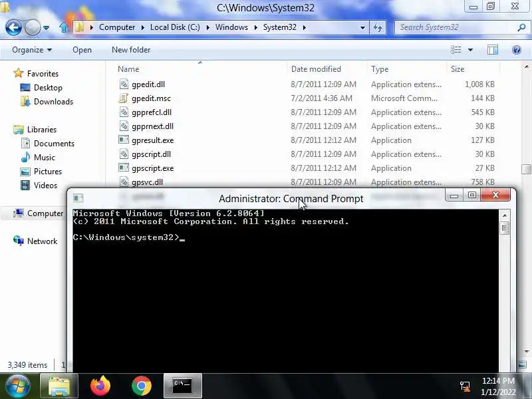Open the Organize menu
The image size is (532, 399).
(x=32, y=50)
